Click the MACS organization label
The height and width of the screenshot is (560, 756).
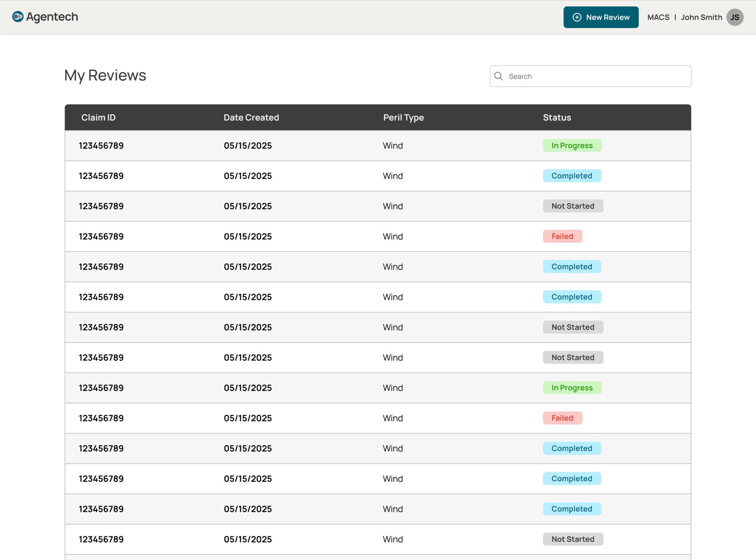(658, 17)
